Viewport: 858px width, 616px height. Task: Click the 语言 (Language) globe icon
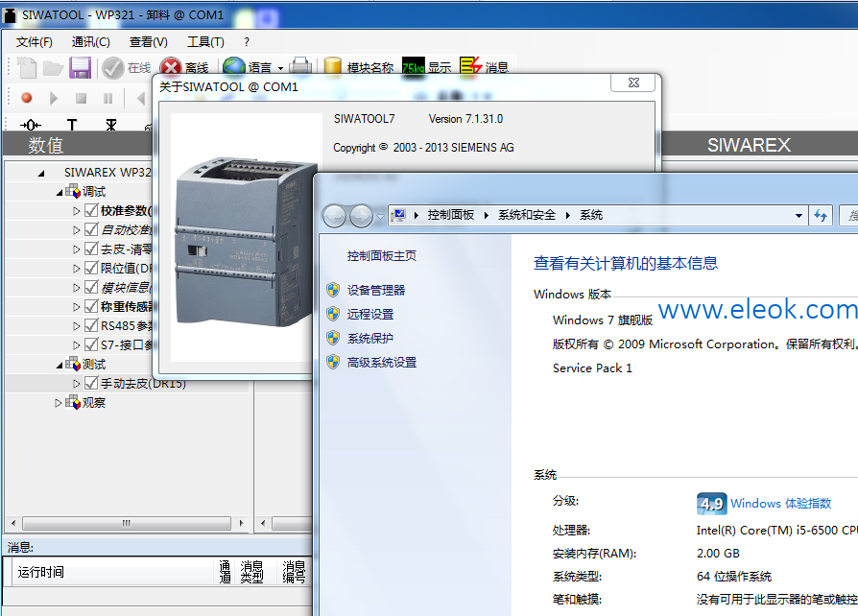pyautogui.click(x=233, y=67)
